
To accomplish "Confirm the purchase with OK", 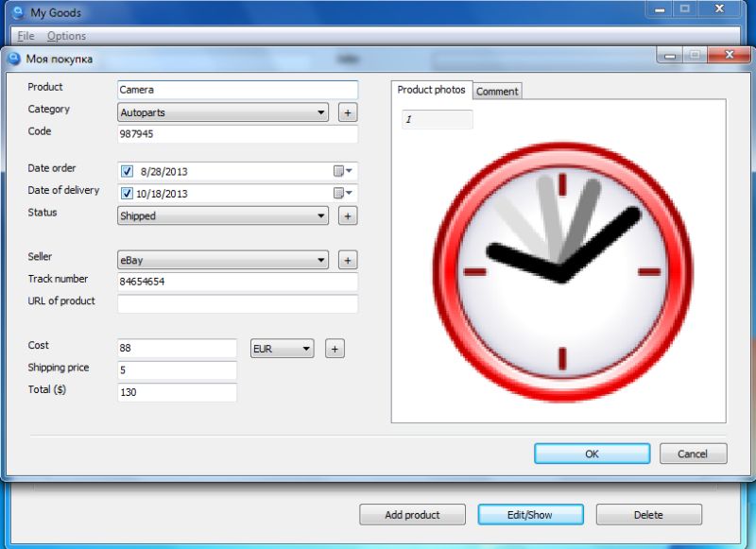I will click(x=593, y=454).
